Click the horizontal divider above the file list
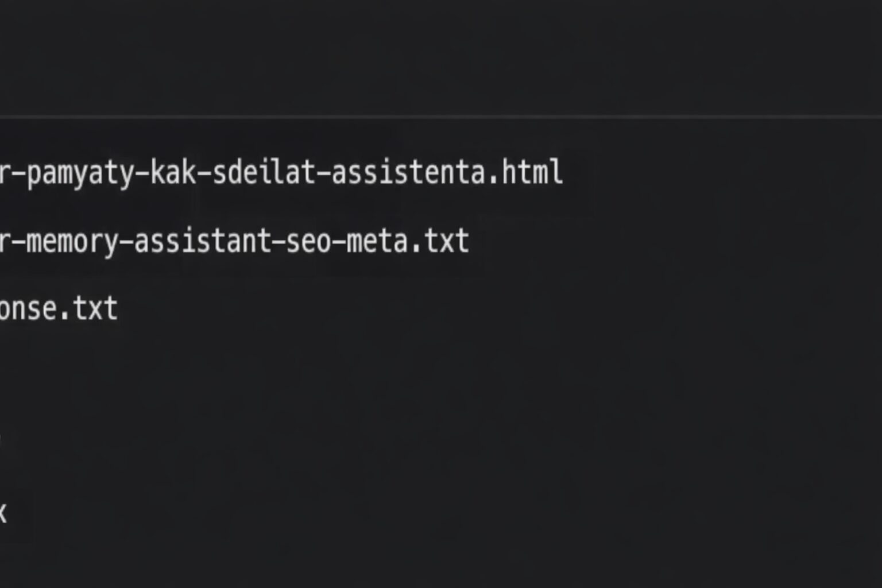882x588 pixels. pos(441,117)
